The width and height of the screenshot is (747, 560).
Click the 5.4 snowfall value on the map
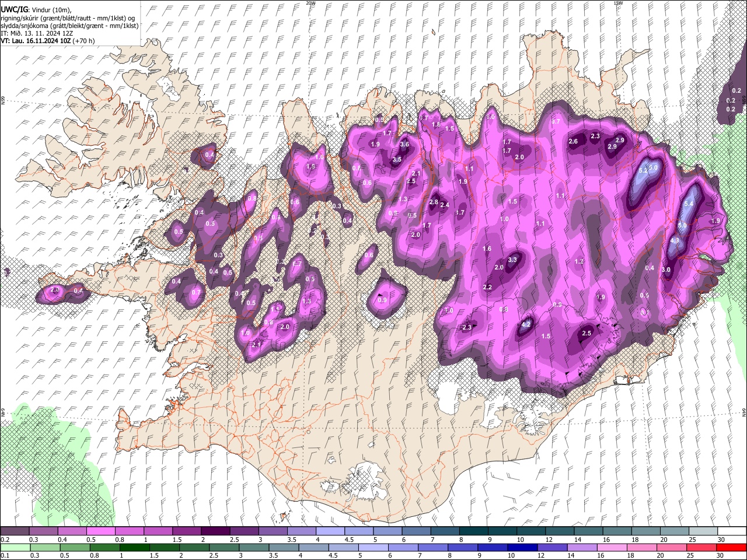(x=689, y=204)
